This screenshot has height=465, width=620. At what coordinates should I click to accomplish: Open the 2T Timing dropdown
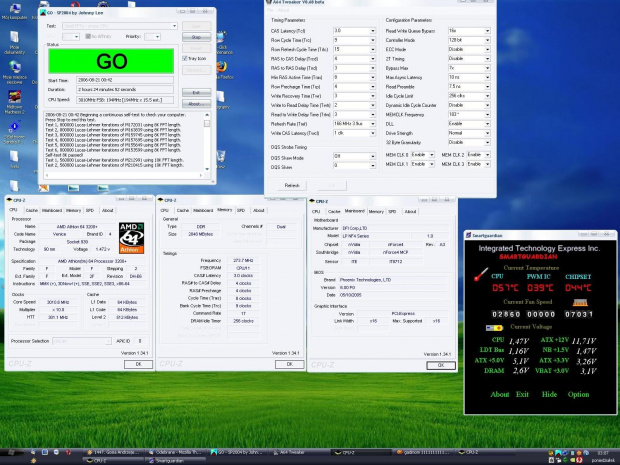tap(469, 59)
